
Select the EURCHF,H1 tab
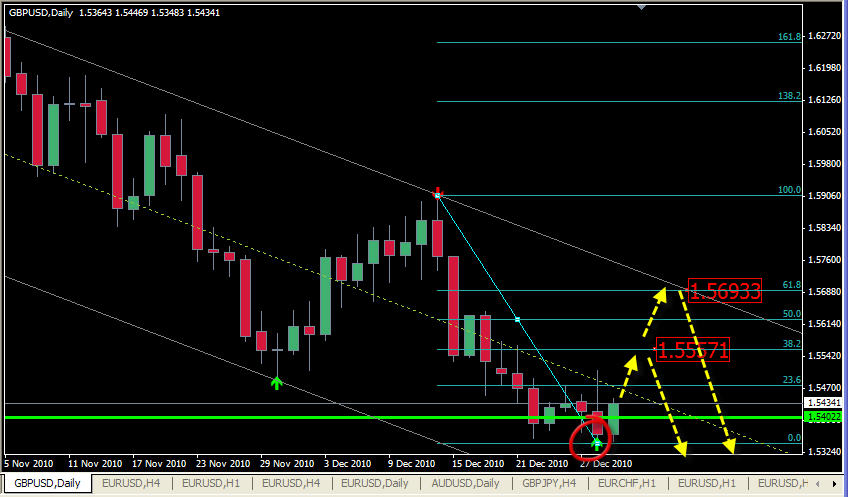pyautogui.click(x=627, y=483)
